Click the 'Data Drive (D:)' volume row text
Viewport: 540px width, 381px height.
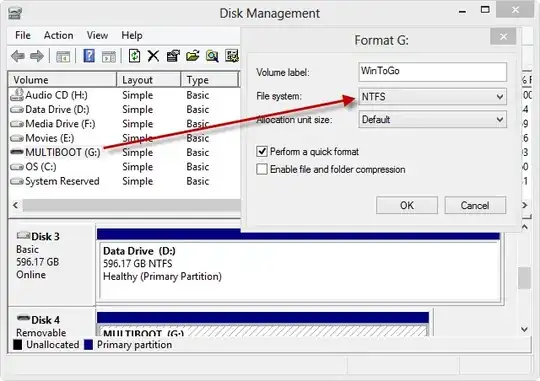coord(57,110)
